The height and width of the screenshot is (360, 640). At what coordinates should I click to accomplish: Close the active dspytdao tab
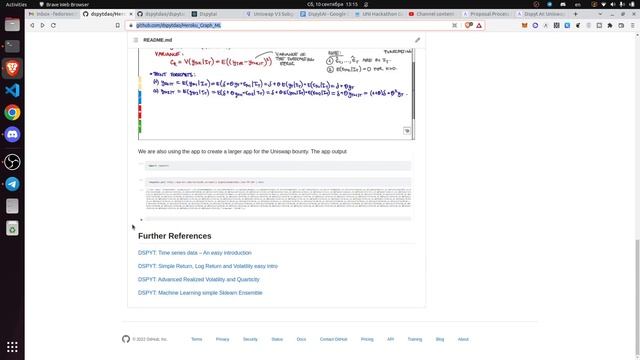click(x=131, y=14)
